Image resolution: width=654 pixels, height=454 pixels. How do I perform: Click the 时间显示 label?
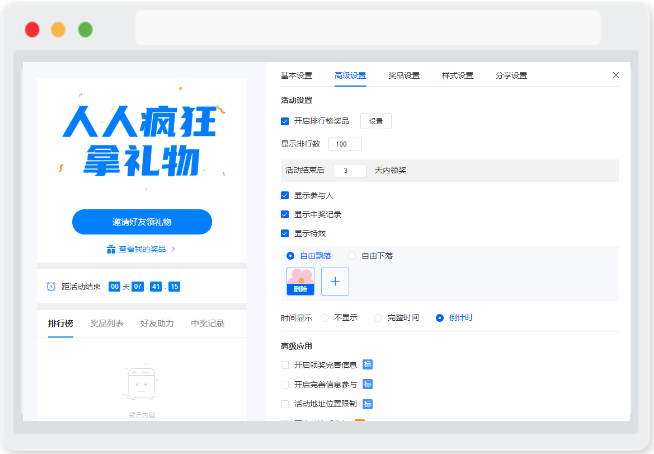297,318
